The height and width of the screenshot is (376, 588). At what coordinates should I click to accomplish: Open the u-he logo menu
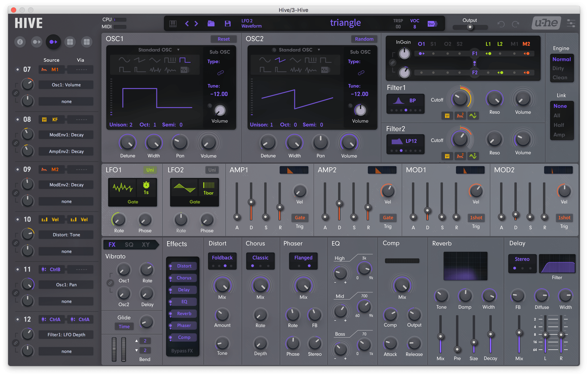coord(546,23)
